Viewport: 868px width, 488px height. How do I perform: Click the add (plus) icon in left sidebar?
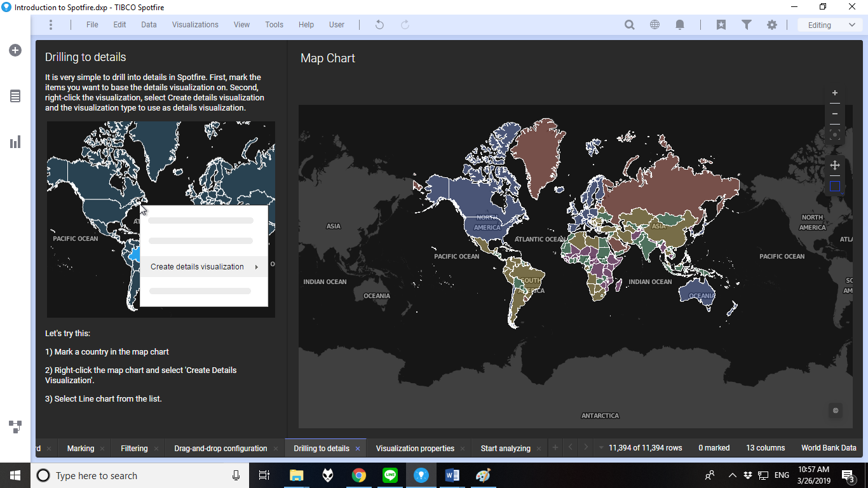tap(15, 50)
